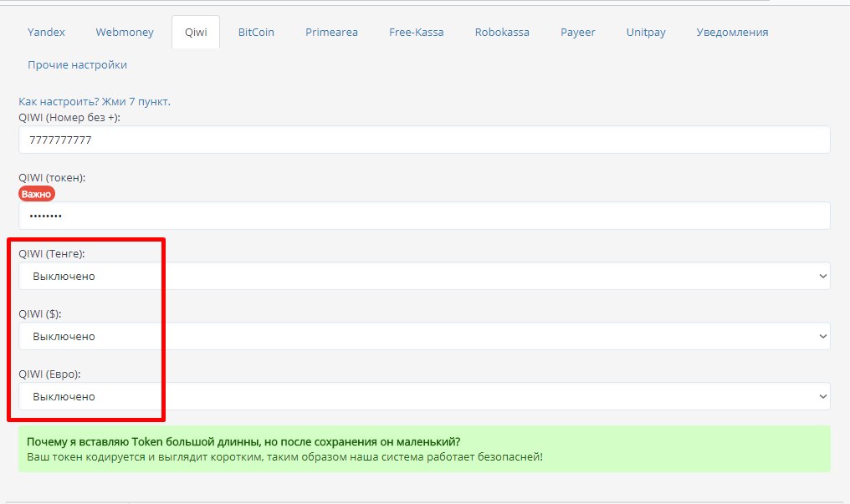This screenshot has width=850, height=504.
Task: Click the QIWI ($) label
Action: tap(39, 314)
